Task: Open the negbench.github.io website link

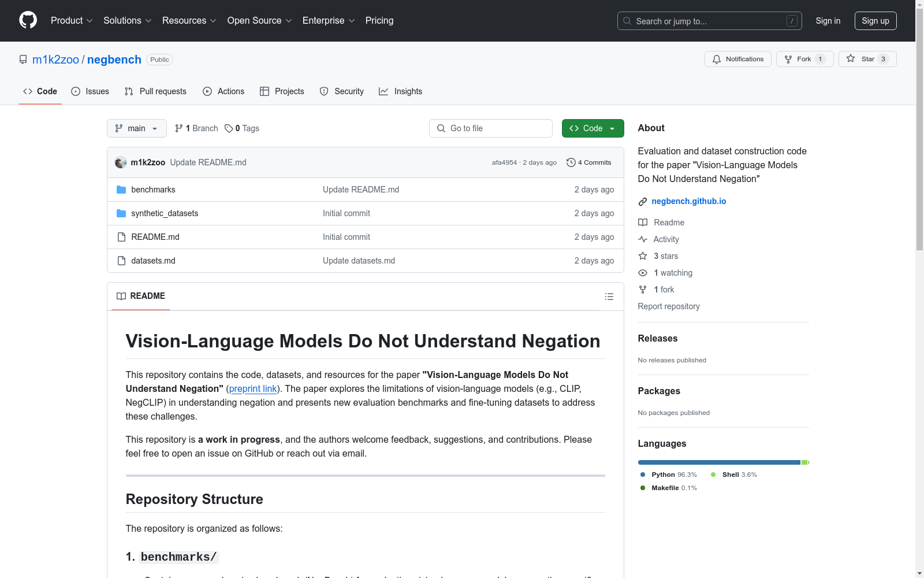Action: coord(689,201)
